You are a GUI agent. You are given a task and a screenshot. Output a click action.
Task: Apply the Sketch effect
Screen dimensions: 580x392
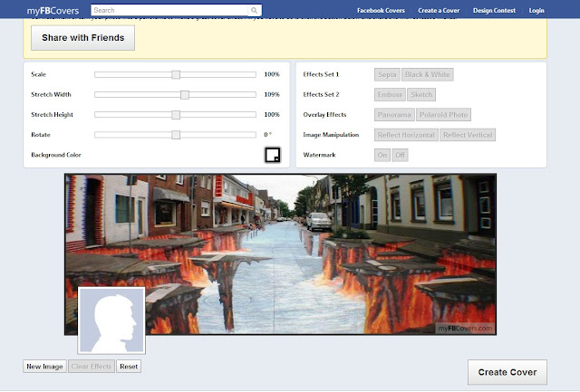(421, 94)
